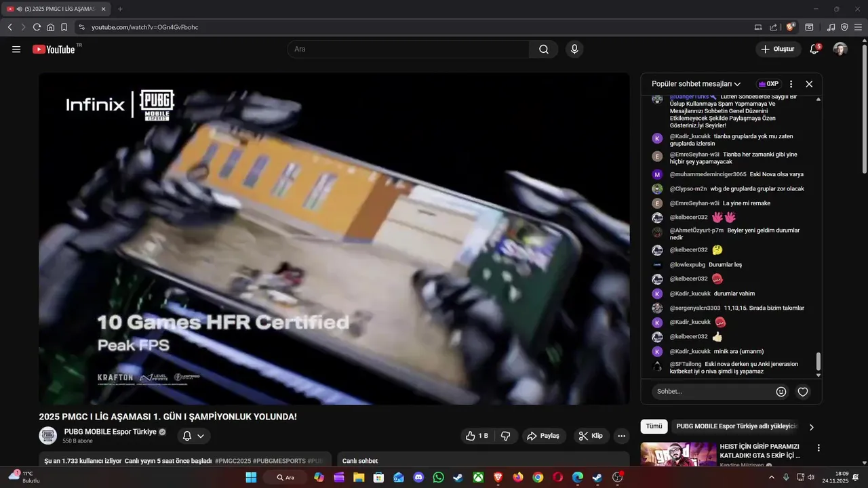Reload the current page
Image resolution: width=868 pixels, height=488 pixels.
point(37,27)
